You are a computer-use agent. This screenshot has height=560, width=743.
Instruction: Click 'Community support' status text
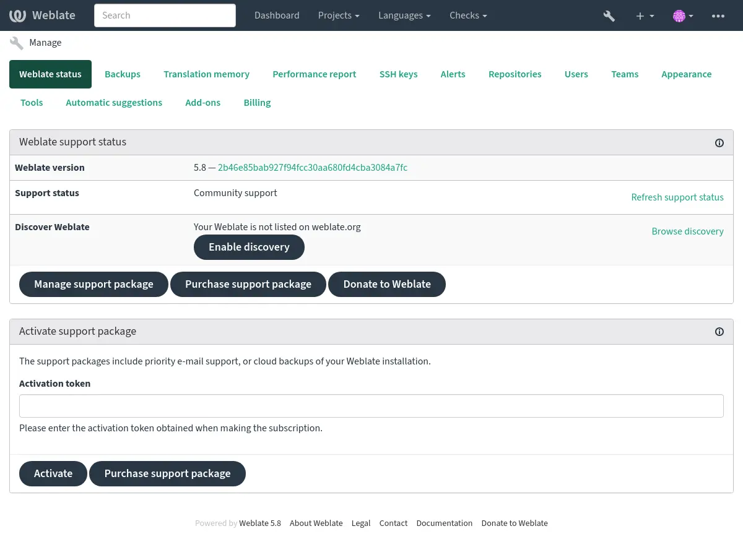tap(235, 193)
